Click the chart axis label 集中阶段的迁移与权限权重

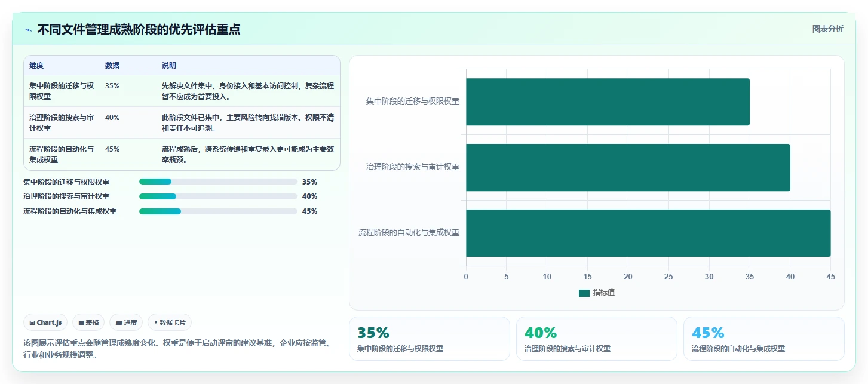pos(413,102)
